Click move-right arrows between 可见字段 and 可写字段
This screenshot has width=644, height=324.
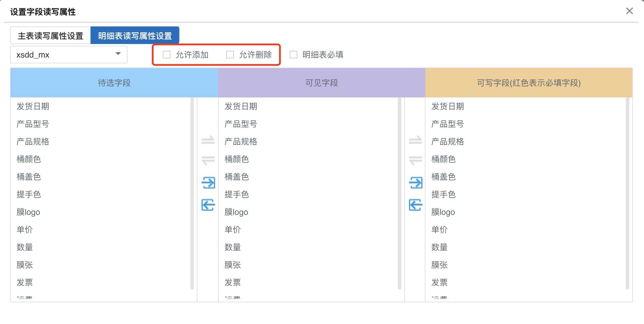click(x=415, y=140)
